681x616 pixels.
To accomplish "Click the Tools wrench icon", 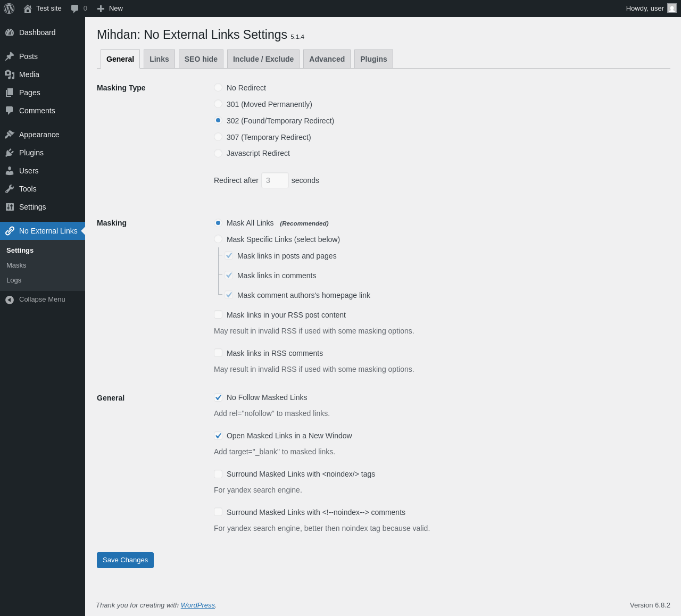I will (x=10, y=189).
